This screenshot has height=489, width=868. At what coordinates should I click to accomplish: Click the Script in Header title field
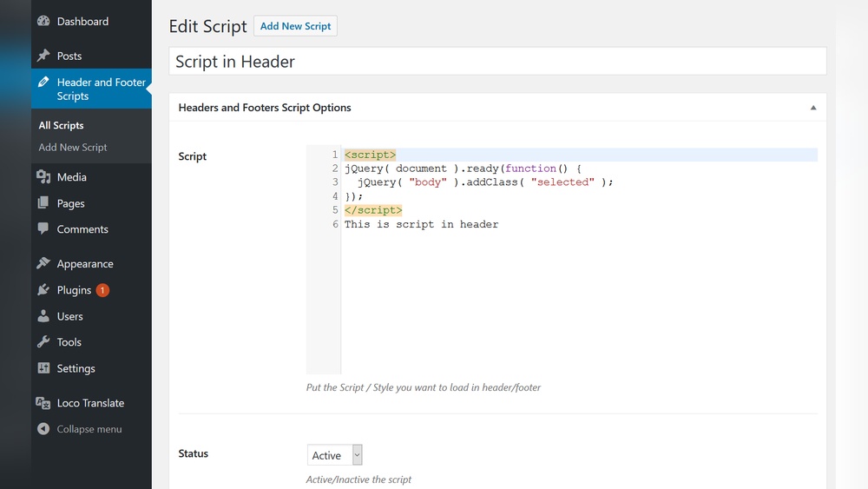pos(497,61)
